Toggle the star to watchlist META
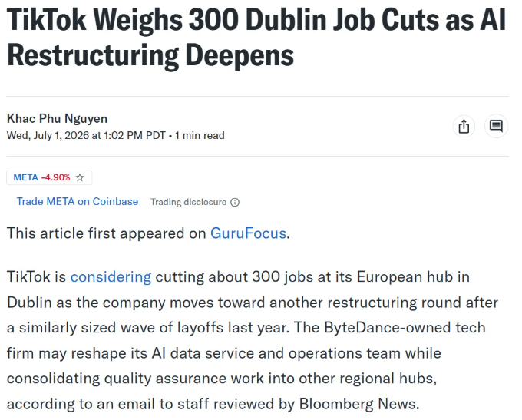Viewport: 522px width, 420px height. [x=80, y=177]
